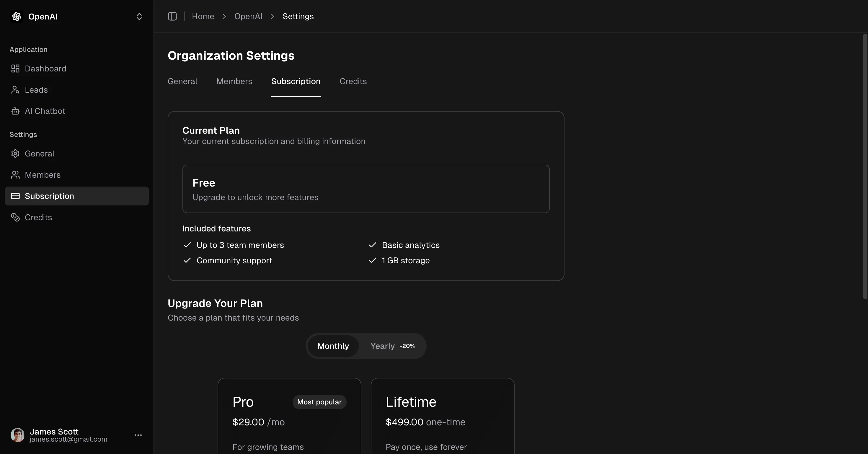Click James Scott's profile avatar

[17, 435]
